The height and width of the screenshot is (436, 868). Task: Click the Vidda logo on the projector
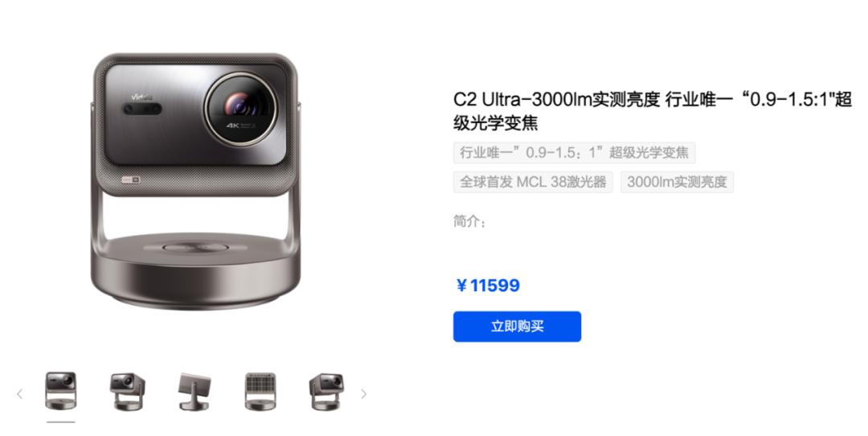[140, 97]
